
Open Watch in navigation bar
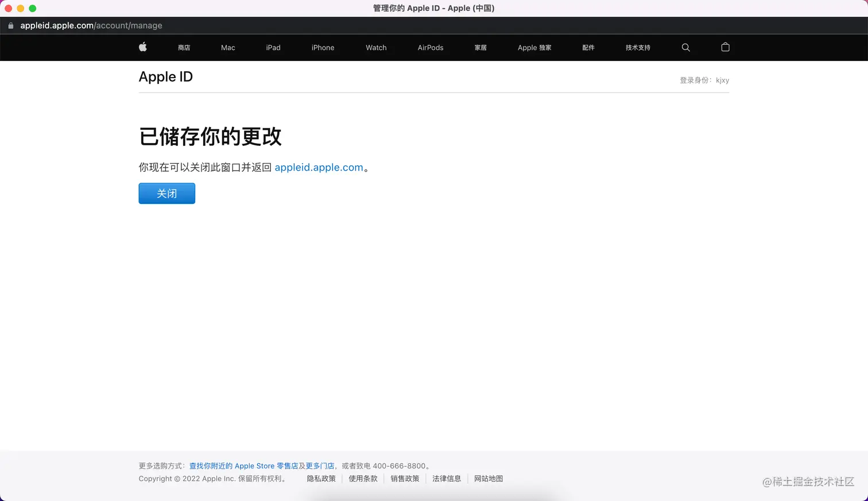376,48
